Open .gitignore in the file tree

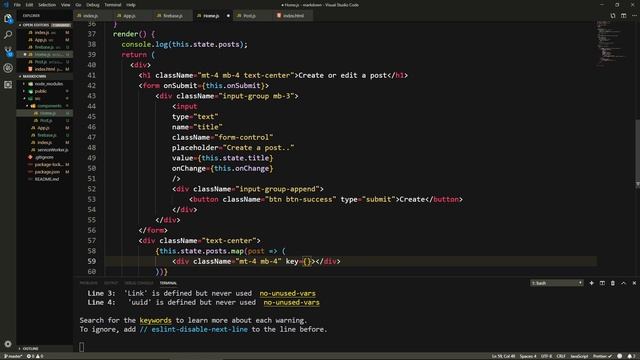tap(44, 157)
